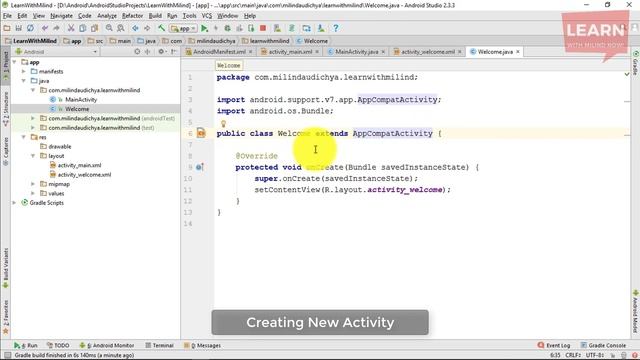Click the line 6 gutter related-file icon
Viewport: 640px width, 360px height.
tap(201, 133)
